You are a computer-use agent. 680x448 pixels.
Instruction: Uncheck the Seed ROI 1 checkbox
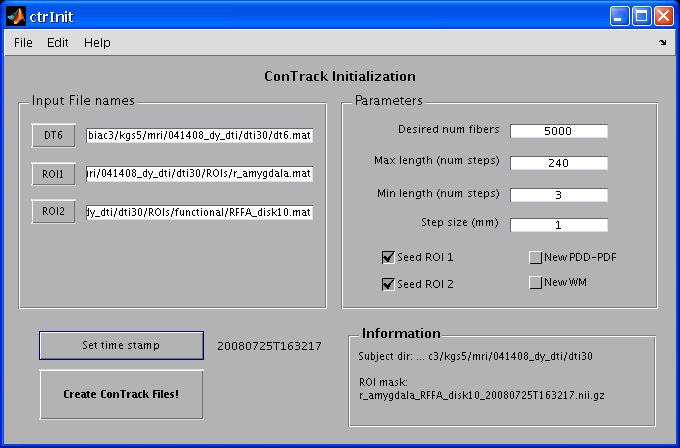click(x=388, y=257)
